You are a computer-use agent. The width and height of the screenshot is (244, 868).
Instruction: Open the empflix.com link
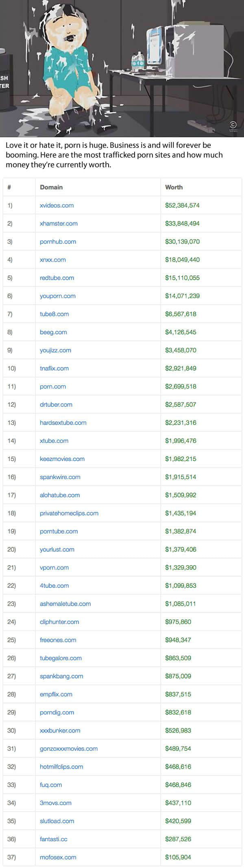56,694
